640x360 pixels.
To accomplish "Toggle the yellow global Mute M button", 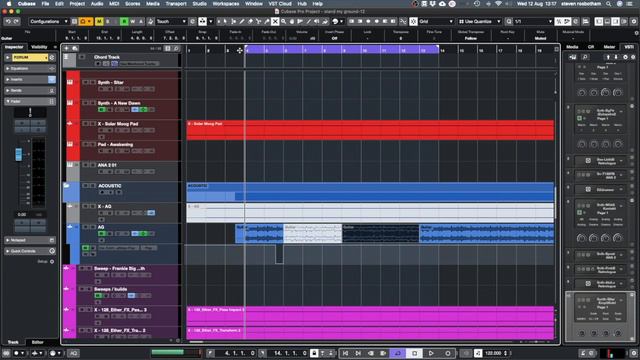I will pos(99,21).
